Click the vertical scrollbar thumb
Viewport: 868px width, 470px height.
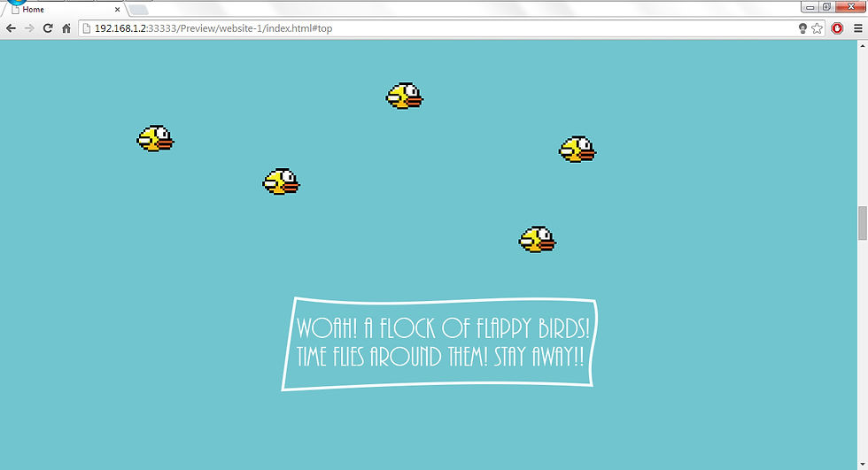coord(863,223)
